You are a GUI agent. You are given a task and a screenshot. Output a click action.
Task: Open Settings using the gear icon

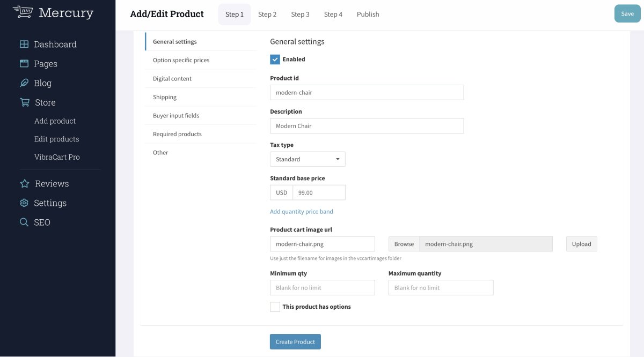point(24,203)
